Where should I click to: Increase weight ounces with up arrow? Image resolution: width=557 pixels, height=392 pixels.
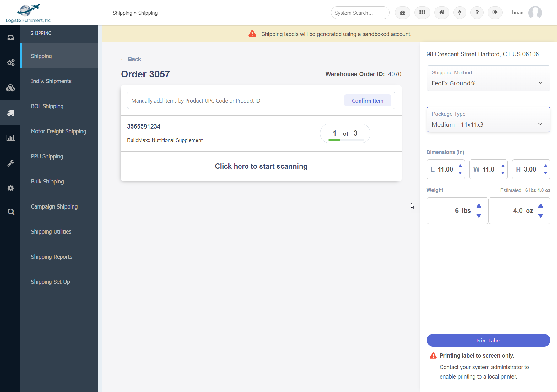pos(541,206)
